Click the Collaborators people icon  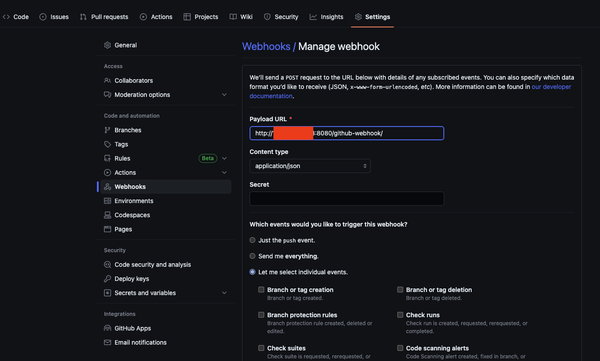point(107,80)
